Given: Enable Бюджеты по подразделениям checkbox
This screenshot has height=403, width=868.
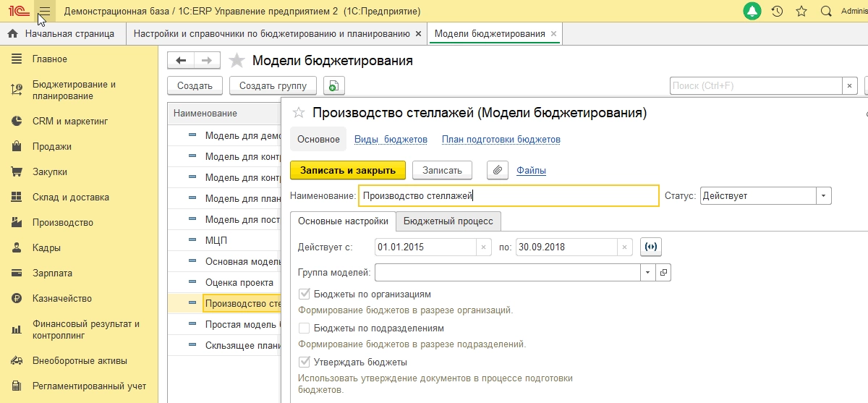Looking at the screenshot, I should [x=305, y=328].
